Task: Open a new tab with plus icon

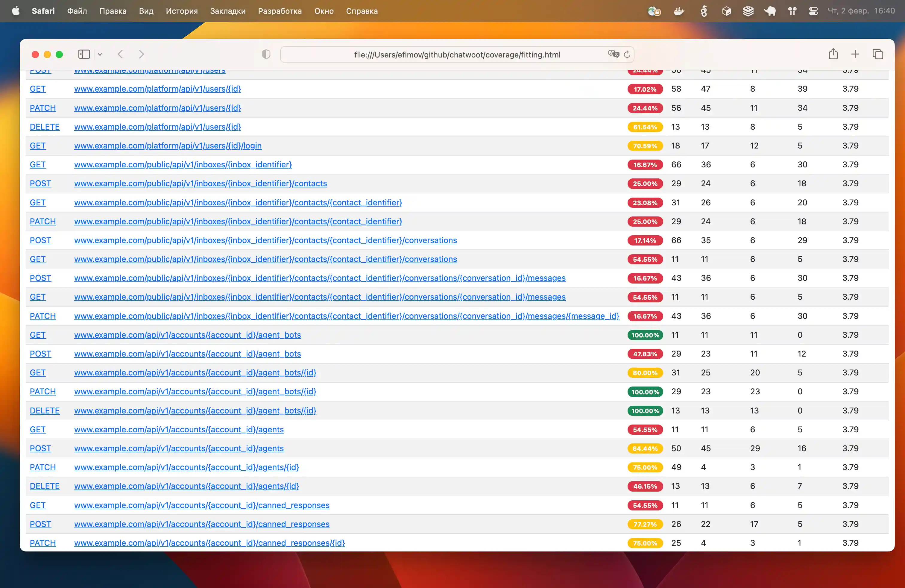Action: 855,54
